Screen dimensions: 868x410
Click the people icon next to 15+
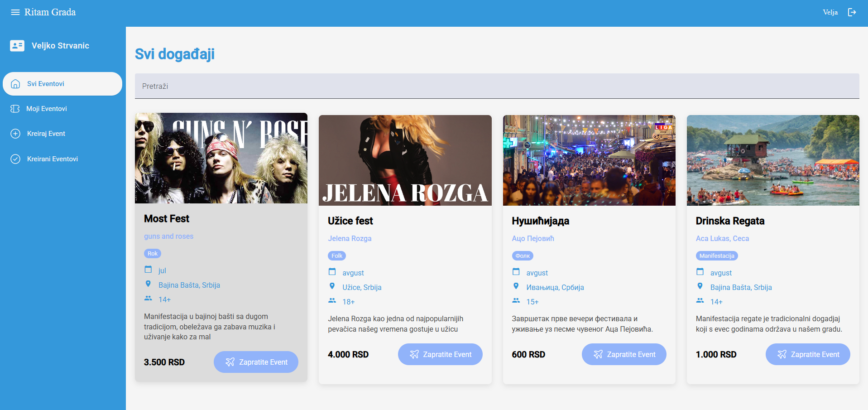click(x=516, y=300)
